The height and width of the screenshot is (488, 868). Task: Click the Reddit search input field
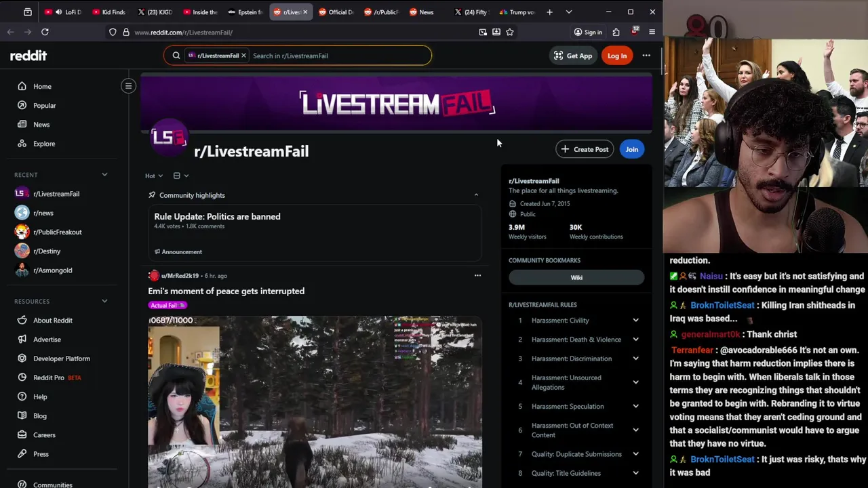339,56
